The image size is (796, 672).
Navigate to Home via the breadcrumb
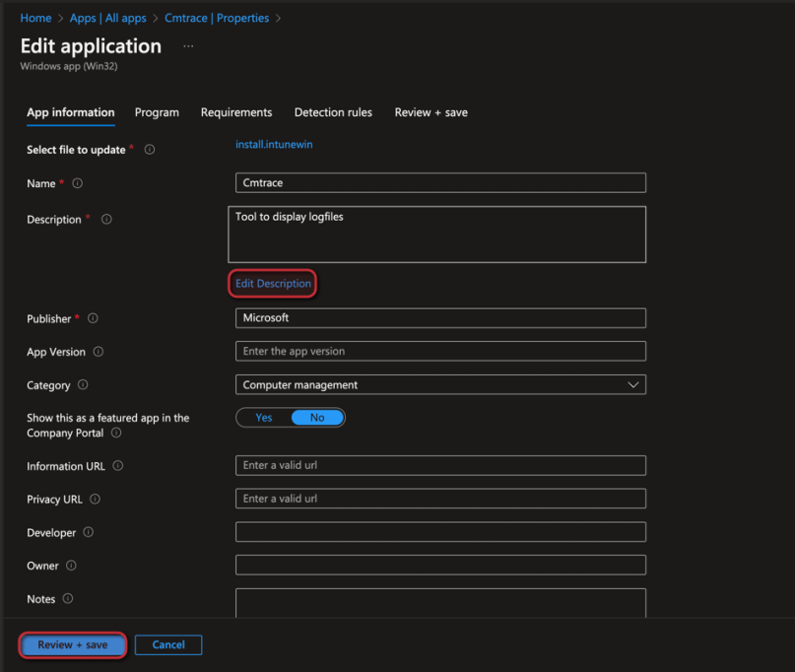[x=36, y=18]
